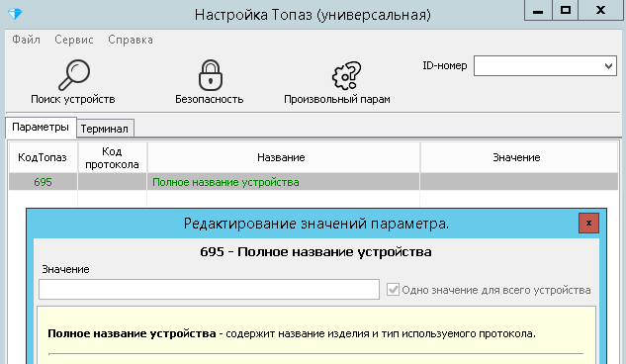Click the magnifying glass device search icon
Screen dimensions: 626x364
[x=74, y=75]
